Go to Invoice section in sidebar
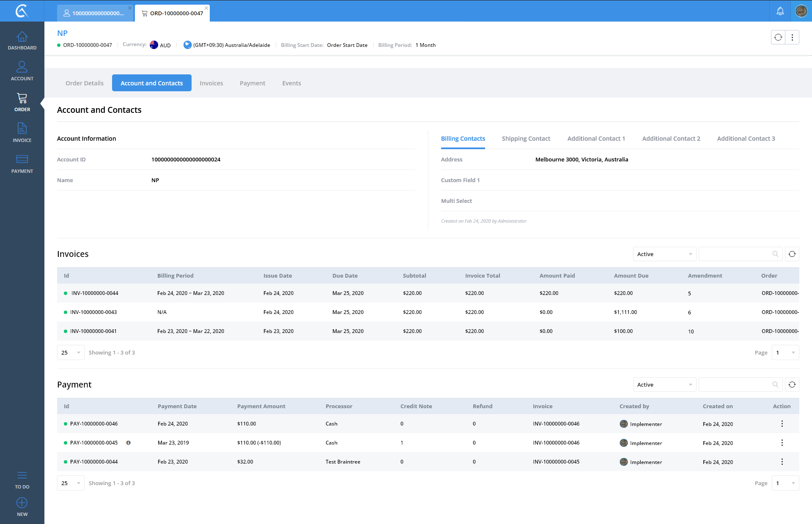The height and width of the screenshot is (524, 812). point(22,133)
